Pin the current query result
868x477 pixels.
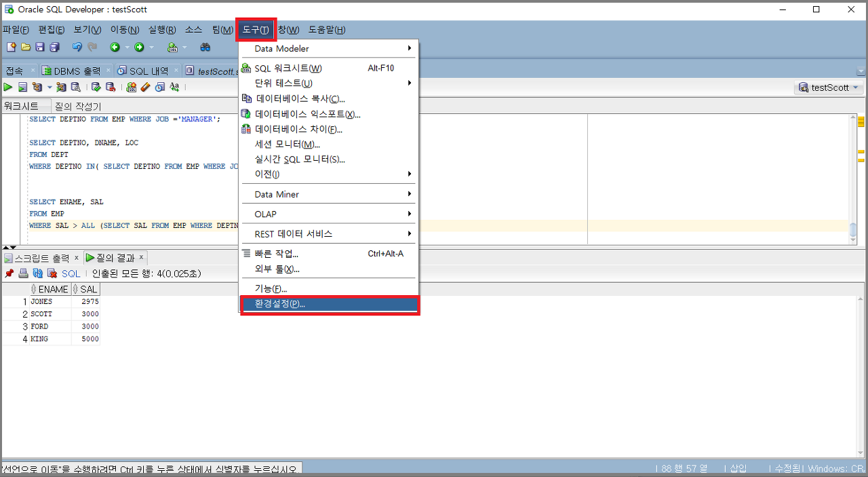pyautogui.click(x=9, y=273)
